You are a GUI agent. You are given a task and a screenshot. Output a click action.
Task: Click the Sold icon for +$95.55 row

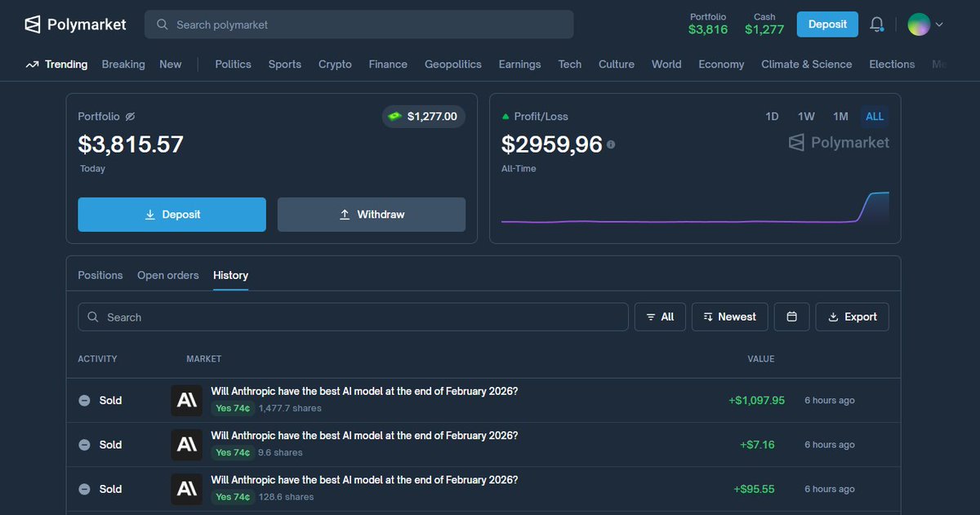pyautogui.click(x=84, y=489)
